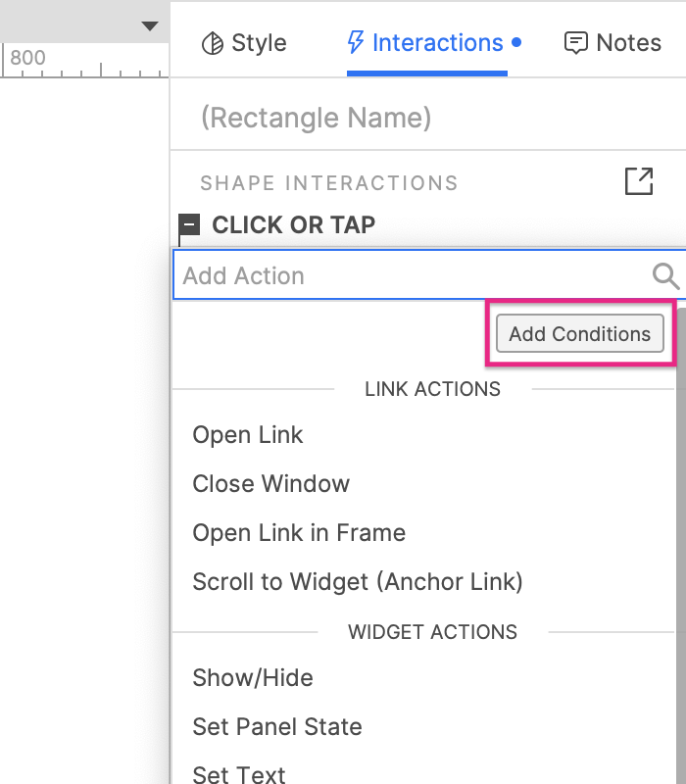Viewport: 686px width, 784px height.
Task: Click the Interactions lightning bolt icon
Action: 356,43
